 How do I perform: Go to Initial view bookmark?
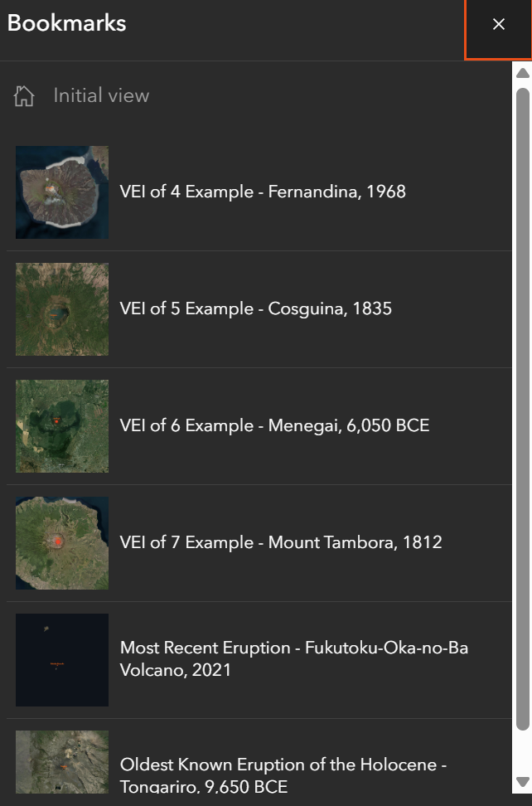point(101,96)
